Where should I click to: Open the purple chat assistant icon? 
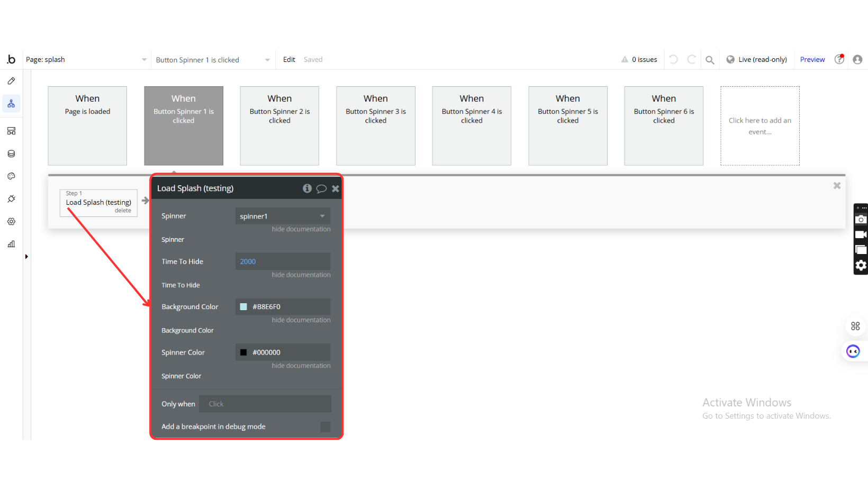pyautogui.click(x=853, y=351)
